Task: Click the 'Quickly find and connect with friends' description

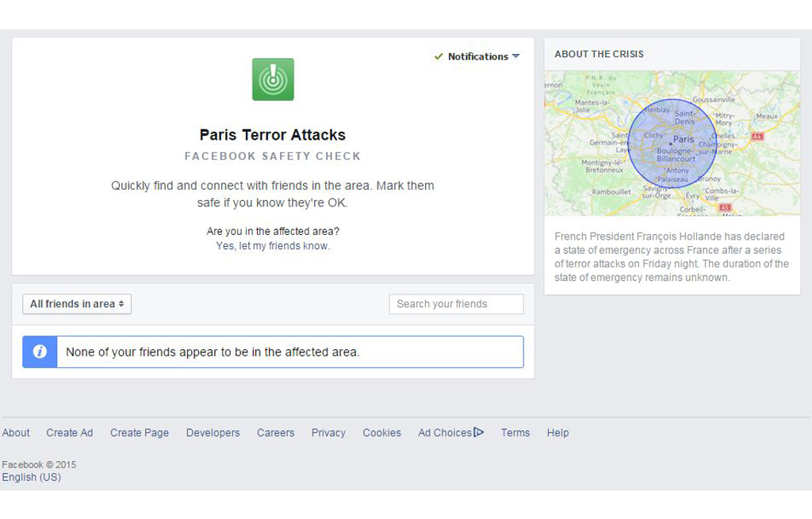Action: pos(273,194)
